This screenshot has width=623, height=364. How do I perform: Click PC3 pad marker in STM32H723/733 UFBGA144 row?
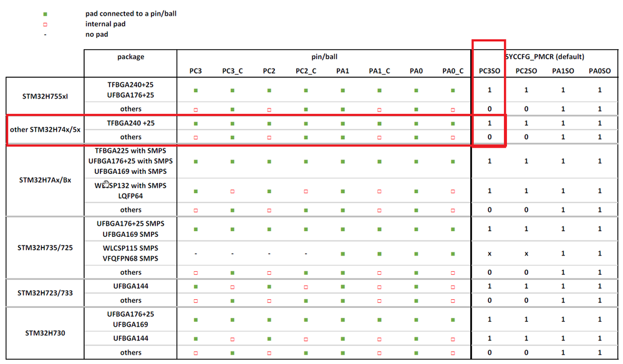[195, 287]
